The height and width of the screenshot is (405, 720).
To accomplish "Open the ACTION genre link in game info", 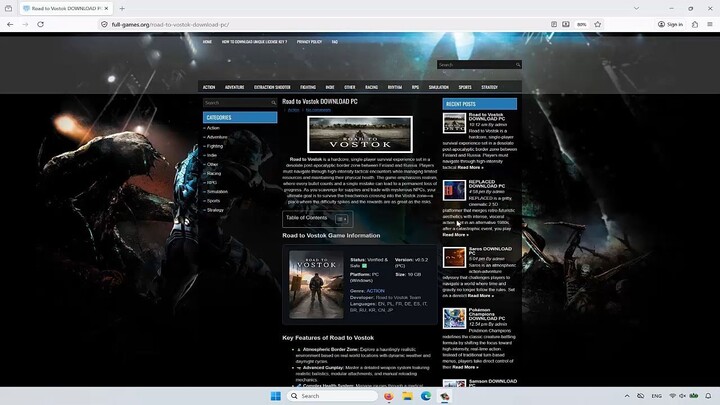I will [x=375, y=291].
